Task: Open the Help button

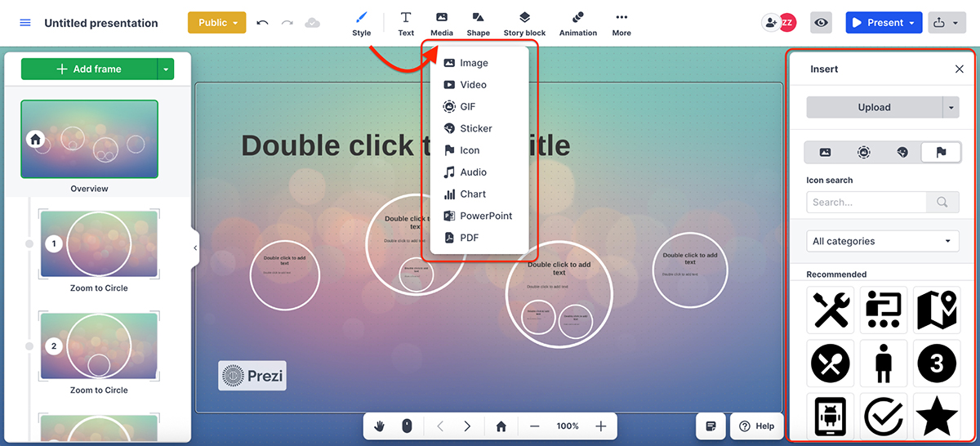Action: point(756,426)
